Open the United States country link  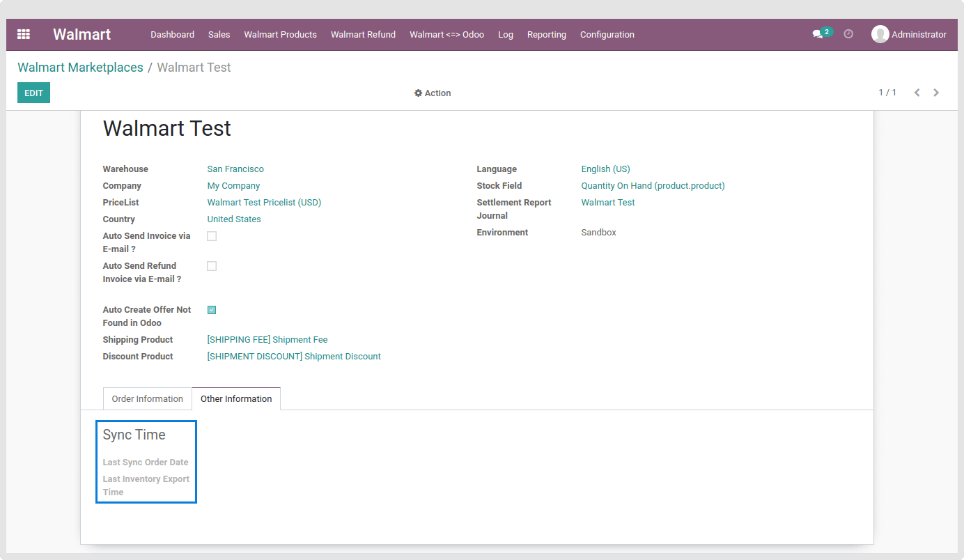coord(234,219)
